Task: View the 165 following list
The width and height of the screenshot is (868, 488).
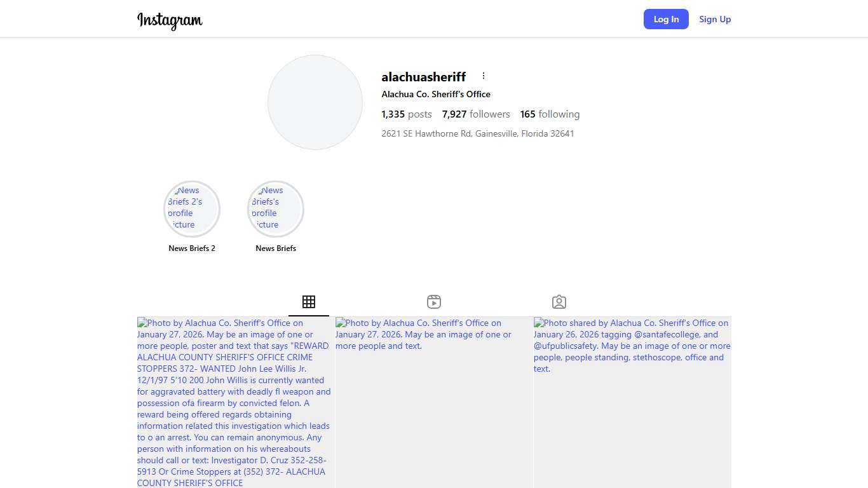Action: click(550, 114)
